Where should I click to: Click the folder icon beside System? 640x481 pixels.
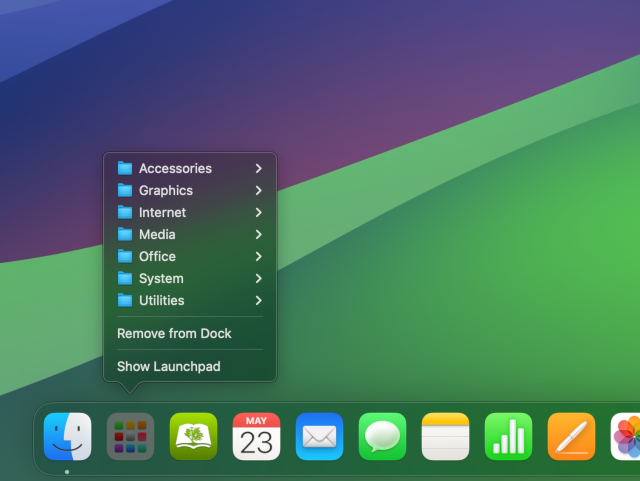click(x=125, y=278)
